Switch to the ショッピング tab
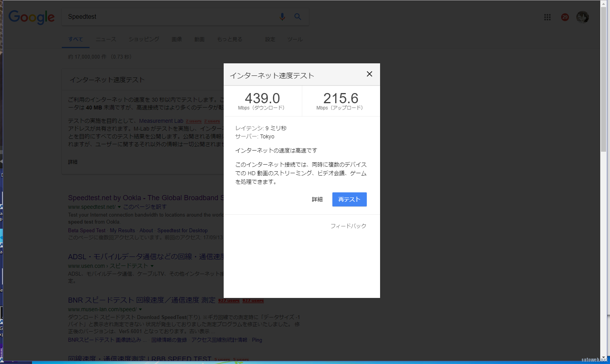This screenshot has width=610, height=364. point(144,39)
